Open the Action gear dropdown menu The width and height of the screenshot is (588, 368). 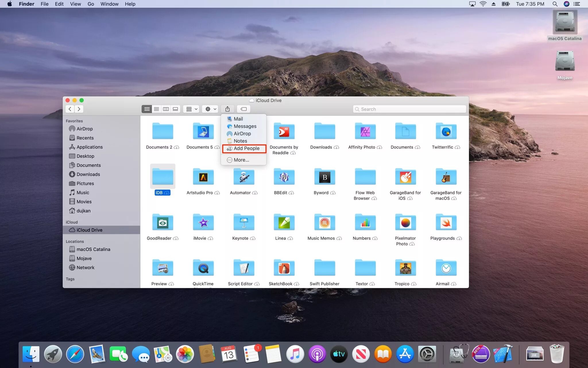(210, 109)
